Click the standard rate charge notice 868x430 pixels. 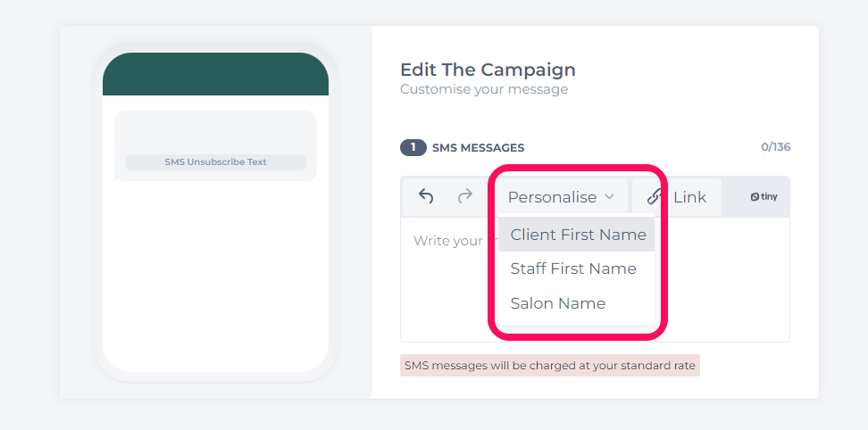tap(550, 366)
